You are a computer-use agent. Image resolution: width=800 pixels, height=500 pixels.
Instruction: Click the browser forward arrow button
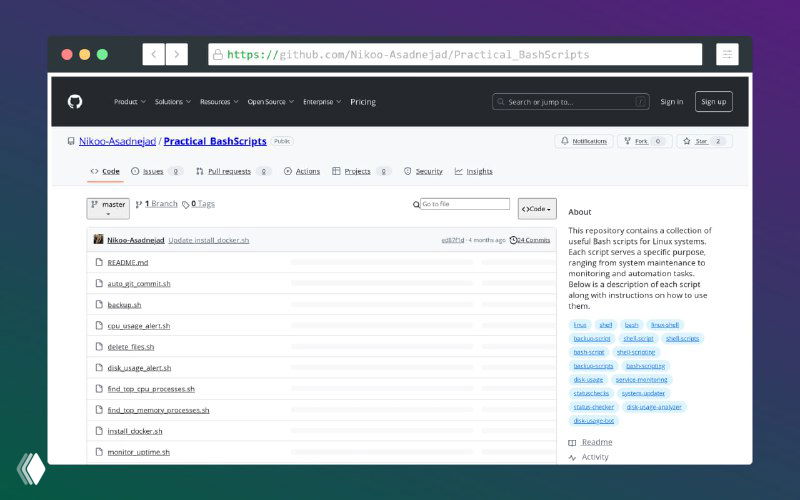coord(177,54)
